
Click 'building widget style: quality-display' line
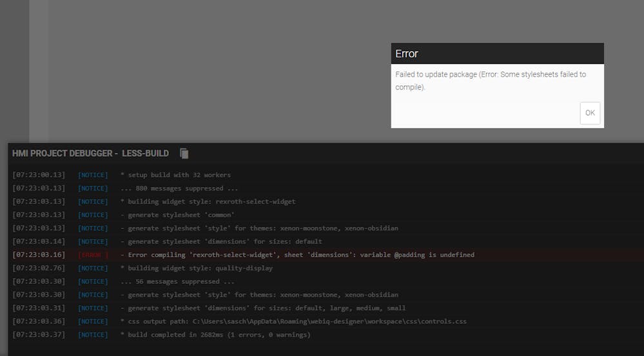[200, 268]
